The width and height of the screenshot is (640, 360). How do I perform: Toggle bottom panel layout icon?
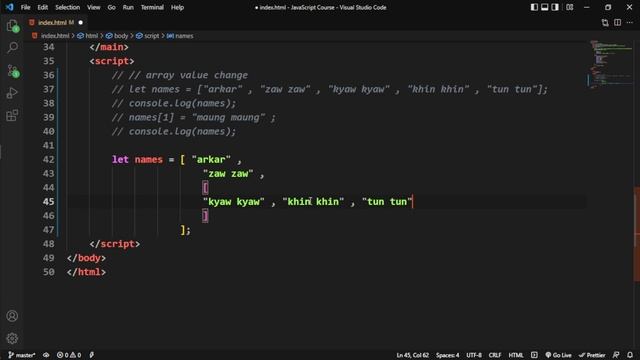(544, 7)
